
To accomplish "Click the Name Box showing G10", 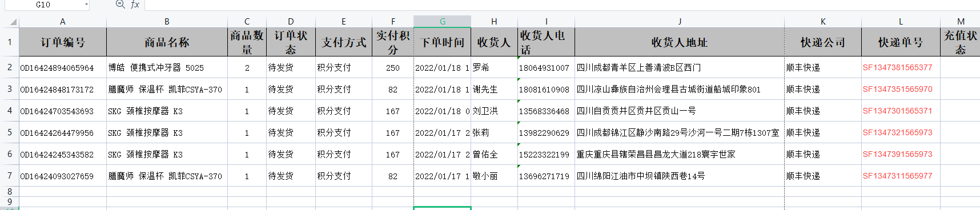I will point(43,5).
